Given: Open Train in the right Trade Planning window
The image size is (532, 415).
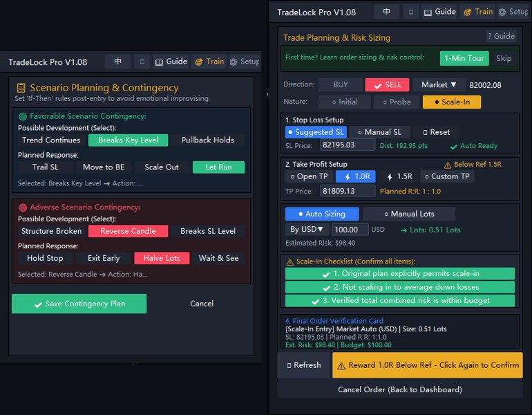Looking at the screenshot, I should point(477,12).
